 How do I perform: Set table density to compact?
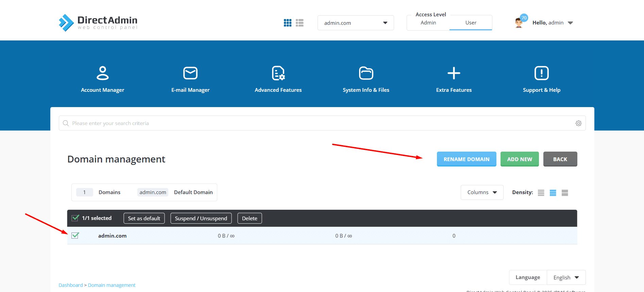coord(541,193)
